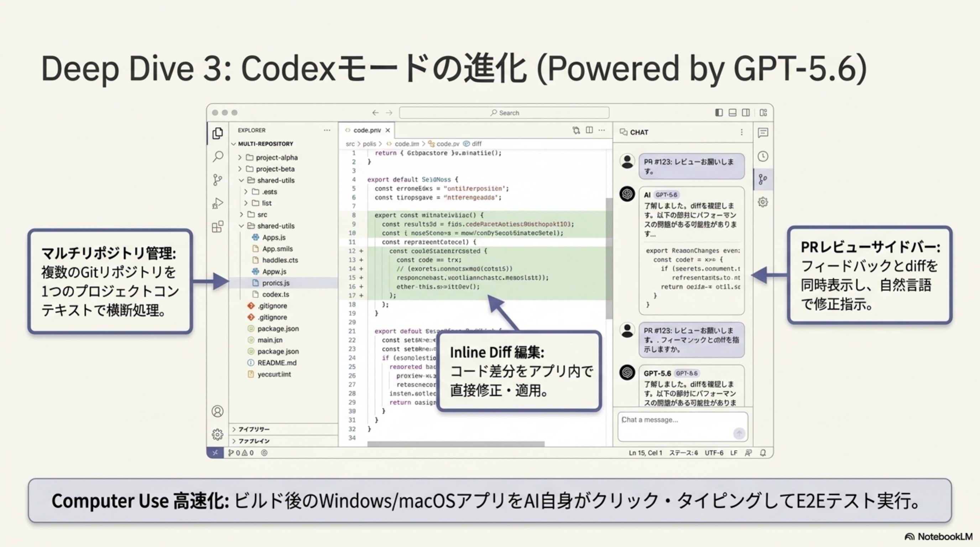Click the diff breadcrumb segment
980x547 pixels.
(472, 144)
